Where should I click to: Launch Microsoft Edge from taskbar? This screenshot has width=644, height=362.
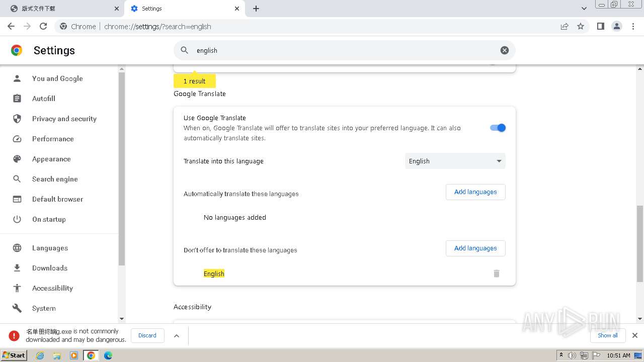[x=108, y=355]
